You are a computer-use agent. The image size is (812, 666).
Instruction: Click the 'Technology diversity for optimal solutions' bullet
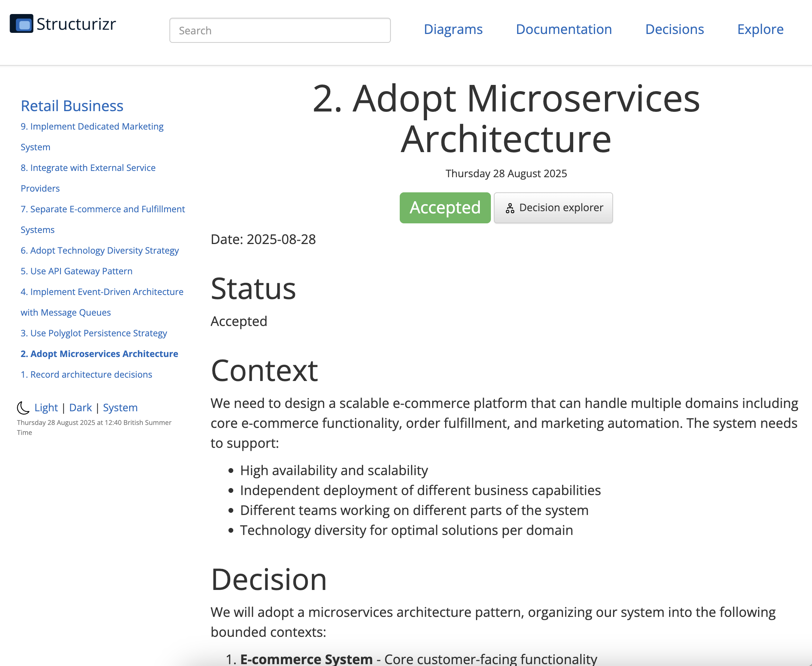click(x=407, y=530)
